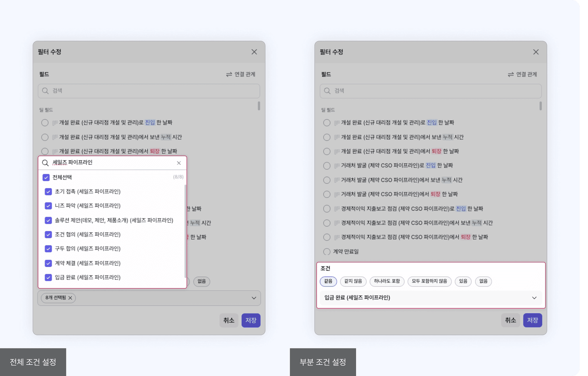Click the right dialog field list scrollbar

[x=540, y=106]
